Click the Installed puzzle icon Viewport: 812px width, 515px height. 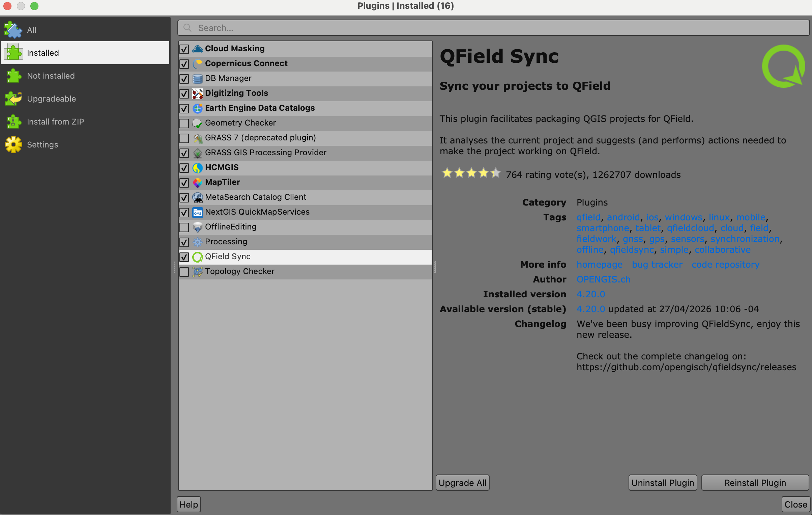pos(13,53)
